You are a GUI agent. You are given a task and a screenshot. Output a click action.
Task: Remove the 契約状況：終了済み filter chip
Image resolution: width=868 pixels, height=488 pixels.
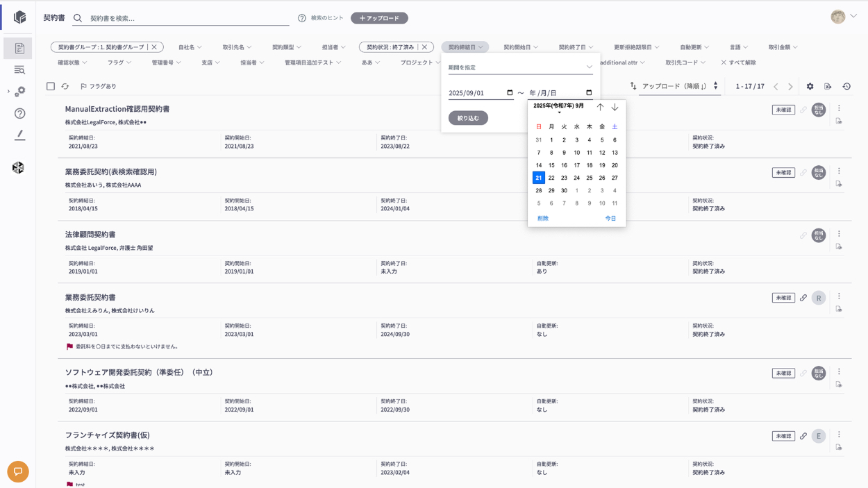click(424, 47)
